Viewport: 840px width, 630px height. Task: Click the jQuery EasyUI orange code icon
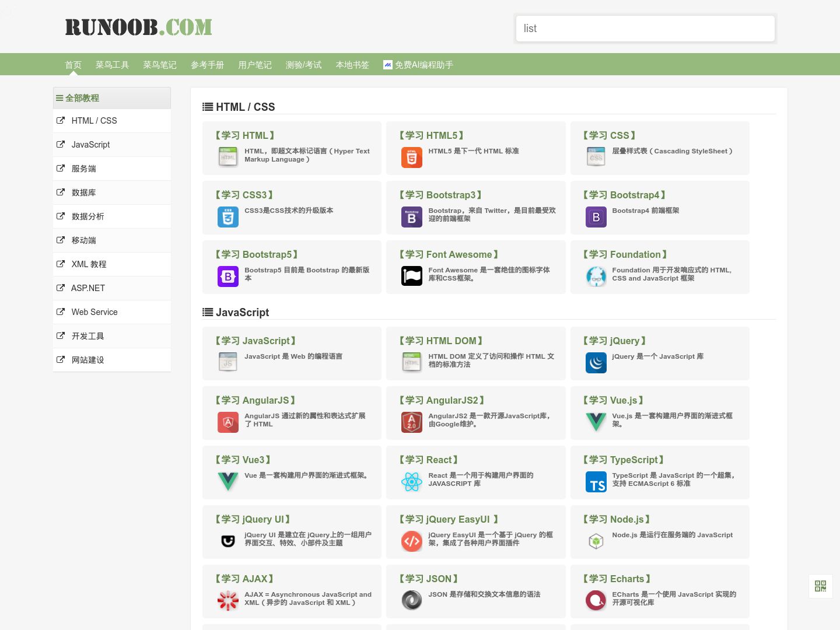pos(412,541)
